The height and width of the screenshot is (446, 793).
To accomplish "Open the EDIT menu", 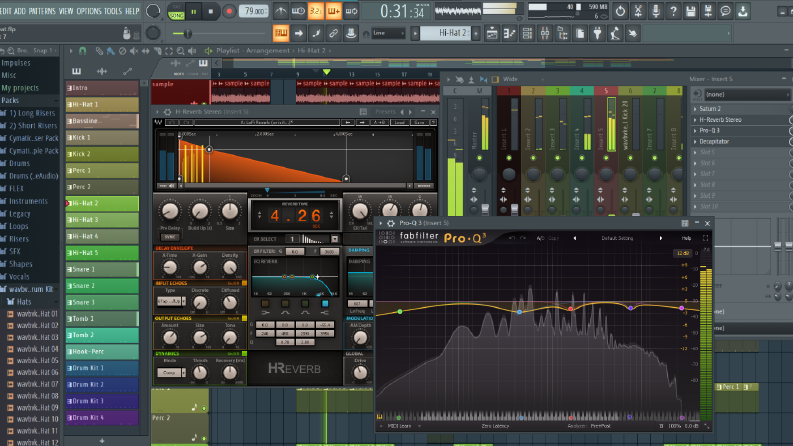I will click(6, 11).
